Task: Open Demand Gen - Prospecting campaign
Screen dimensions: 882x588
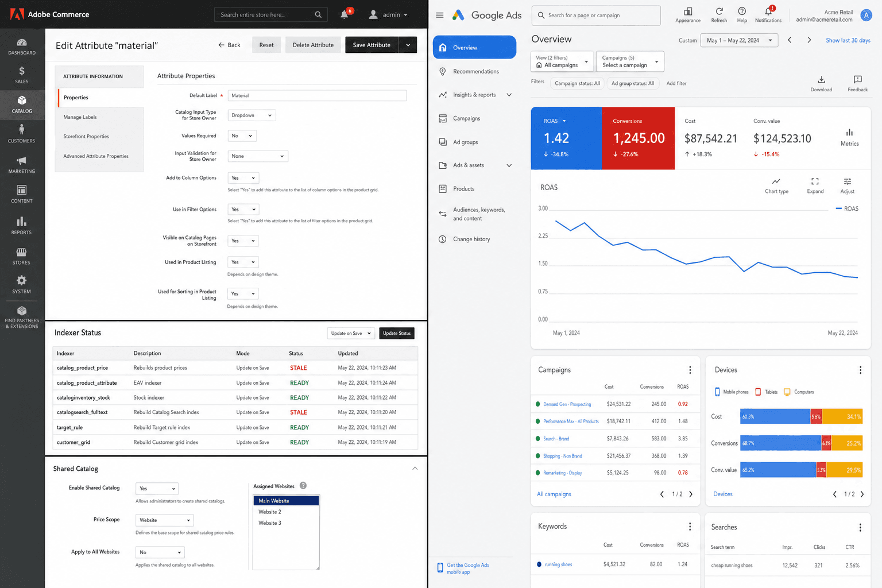Action: (567, 404)
